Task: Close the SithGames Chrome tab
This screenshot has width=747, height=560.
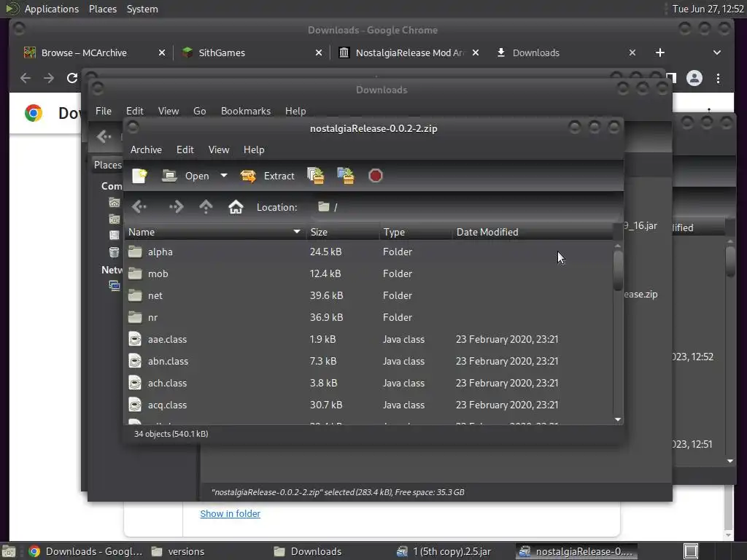Action: tap(319, 52)
